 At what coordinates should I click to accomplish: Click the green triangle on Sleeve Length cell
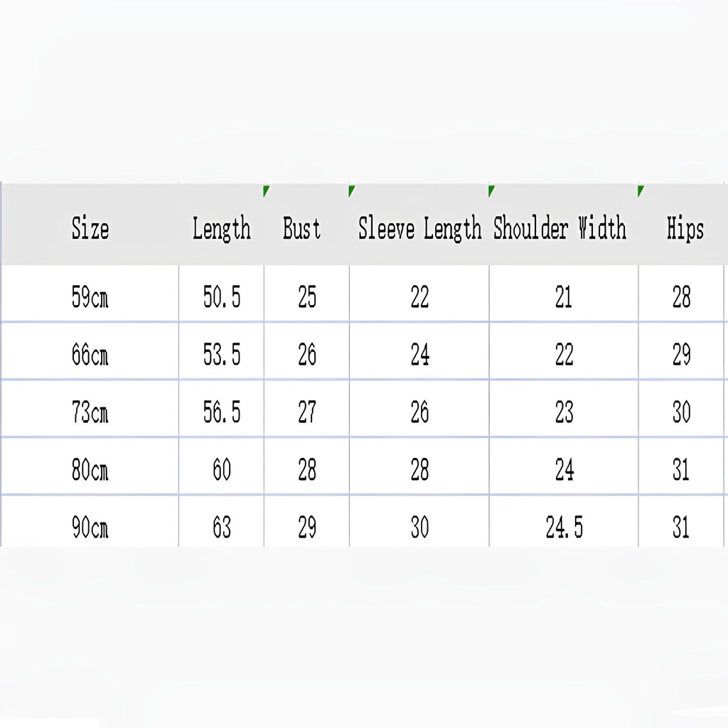point(351,190)
